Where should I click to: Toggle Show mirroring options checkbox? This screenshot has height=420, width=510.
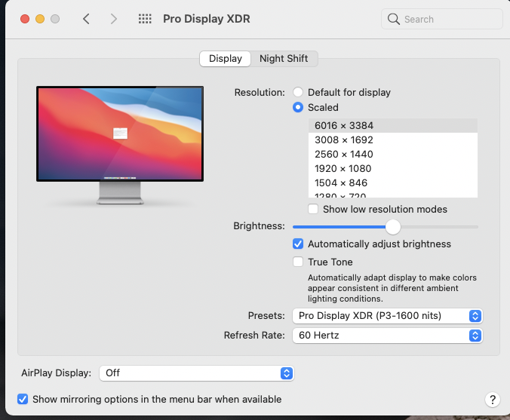point(23,399)
